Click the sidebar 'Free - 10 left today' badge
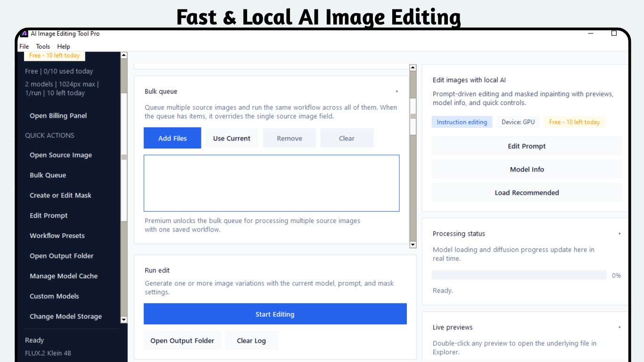The image size is (644, 362). pyautogui.click(x=54, y=56)
